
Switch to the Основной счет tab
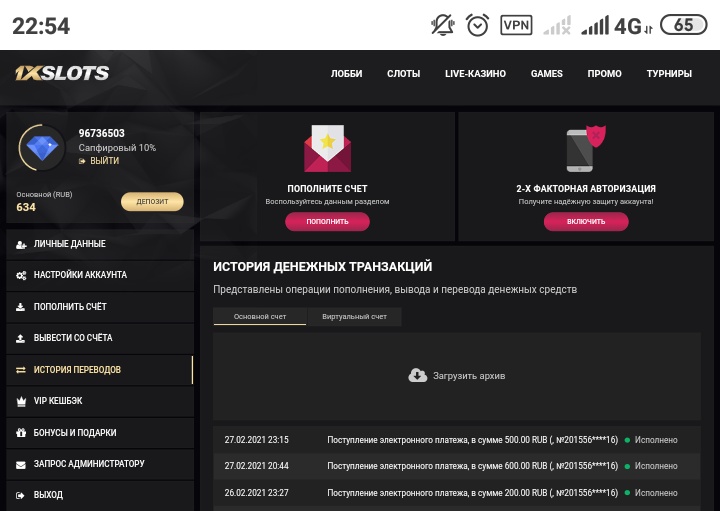(x=260, y=316)
